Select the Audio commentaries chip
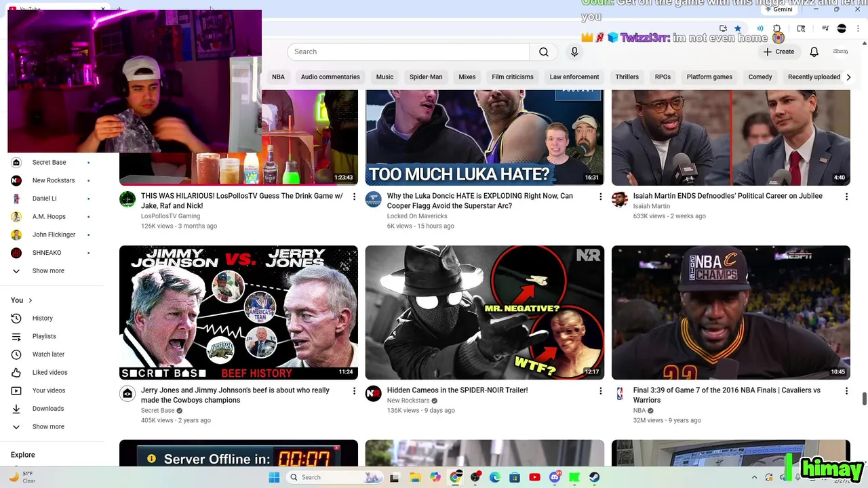Viewport: 868px width, 488px height. coord(330,77)
